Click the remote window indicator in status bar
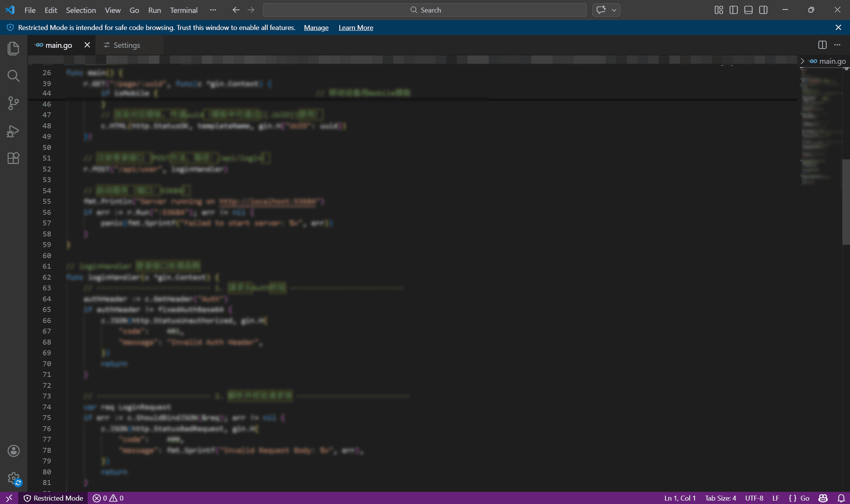Image resolution: width=850 pixels, height=504 pixels. click(9, 498)
